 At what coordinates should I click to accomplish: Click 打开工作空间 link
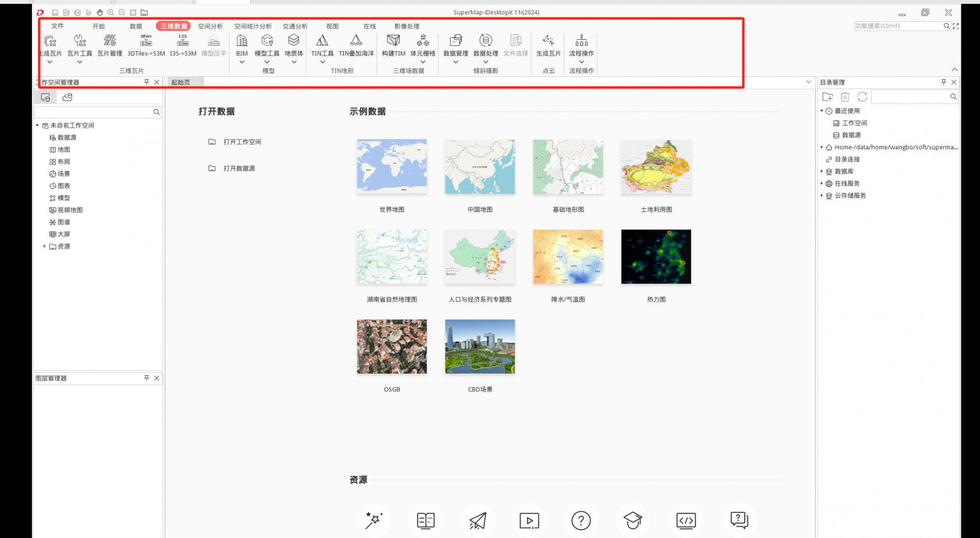pos(242,142)
